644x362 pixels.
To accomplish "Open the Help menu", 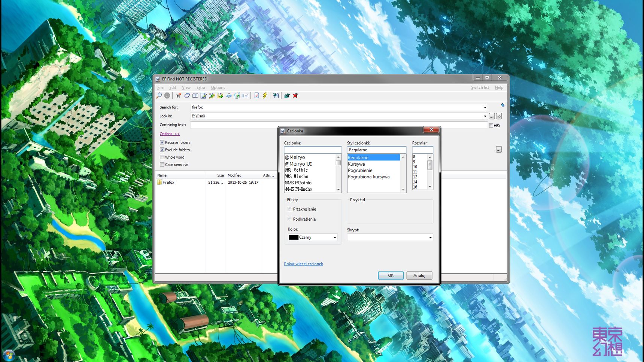I will [499, 88].
